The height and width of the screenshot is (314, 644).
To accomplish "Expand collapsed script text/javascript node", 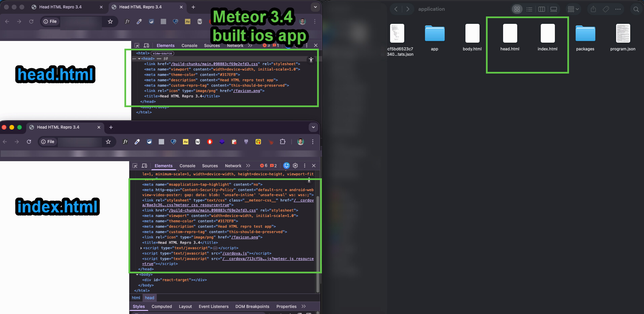I will click(x=141, y=248).
